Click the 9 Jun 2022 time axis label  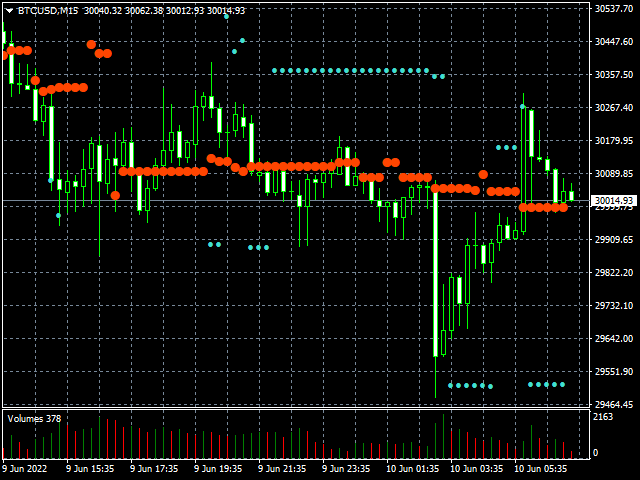point(25,469)
